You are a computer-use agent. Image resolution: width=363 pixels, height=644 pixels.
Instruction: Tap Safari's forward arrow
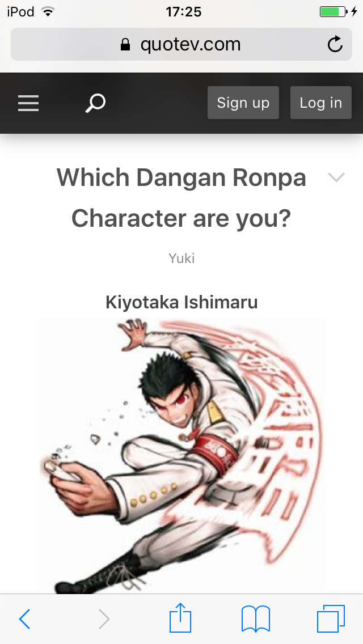coord(104,618)
